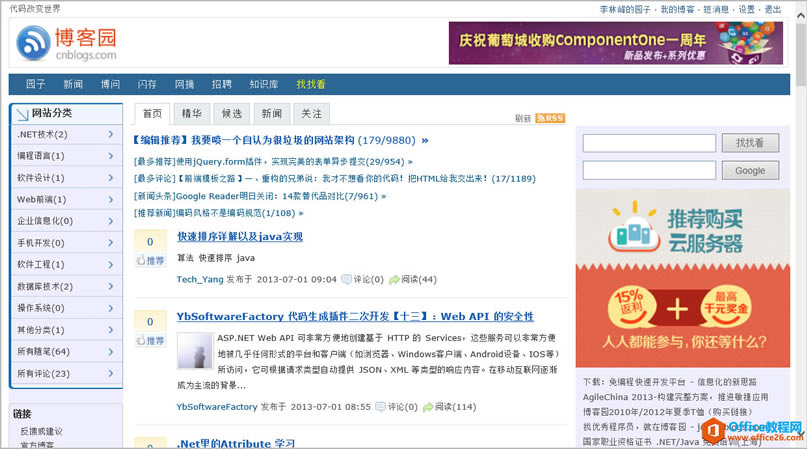Open YbSoftwareFactory author avatar thumbnail

[x=195, y=351]
